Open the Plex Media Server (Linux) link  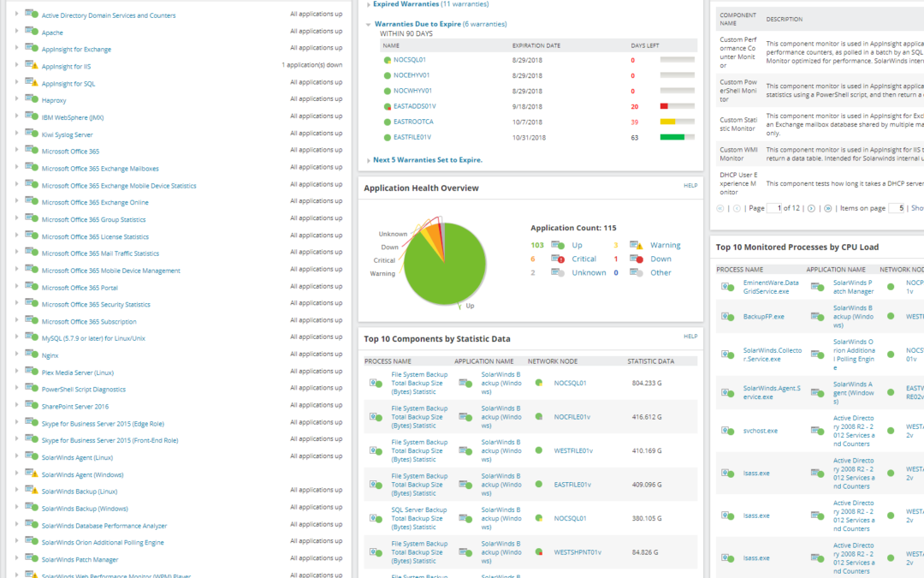78,372
